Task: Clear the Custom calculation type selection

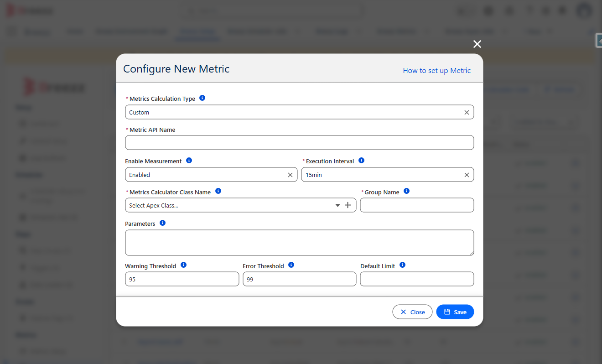Action: point(467,112)
